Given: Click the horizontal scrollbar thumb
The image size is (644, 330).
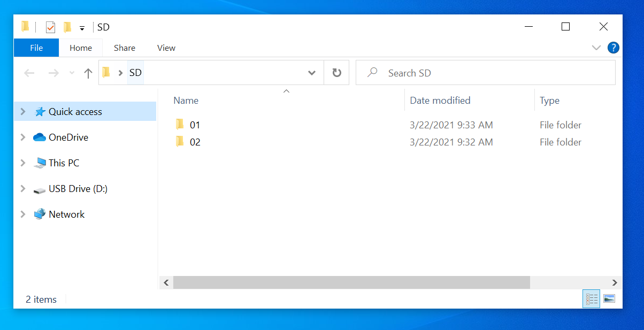Looking at the screenshot, I should point(351,282).
